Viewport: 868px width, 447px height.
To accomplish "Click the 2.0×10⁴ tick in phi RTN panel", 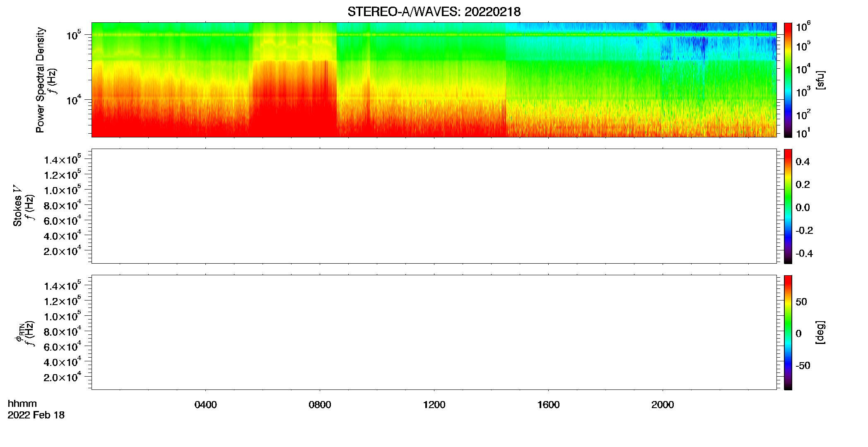I will coord(63,377).
